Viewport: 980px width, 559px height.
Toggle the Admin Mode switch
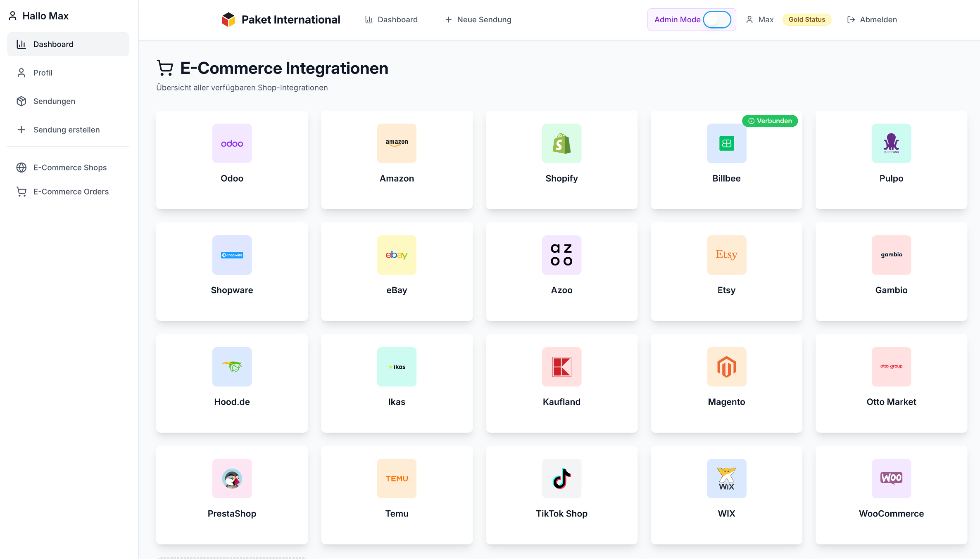point(717,19)
